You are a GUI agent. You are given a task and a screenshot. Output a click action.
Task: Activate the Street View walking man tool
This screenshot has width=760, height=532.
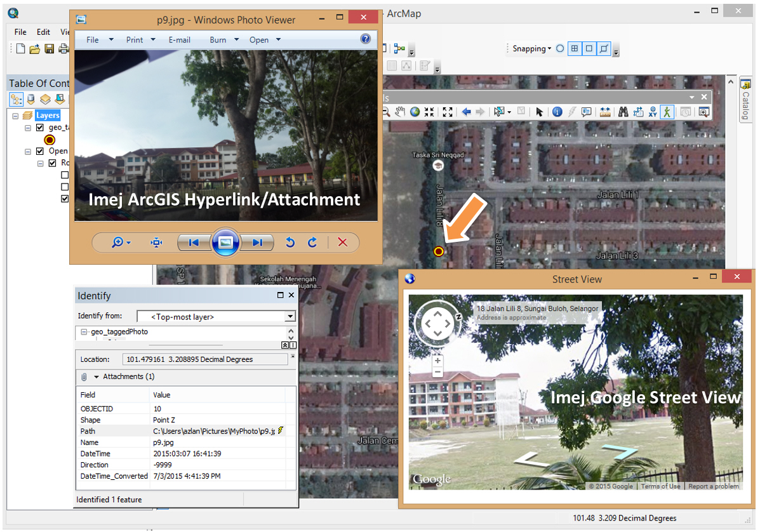click(667, 112)
